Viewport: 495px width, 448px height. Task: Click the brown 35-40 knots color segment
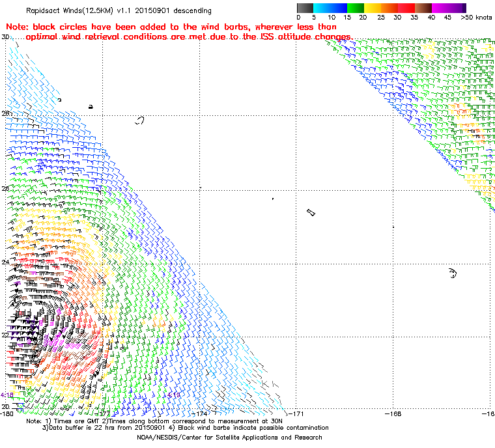click(423, 8)
